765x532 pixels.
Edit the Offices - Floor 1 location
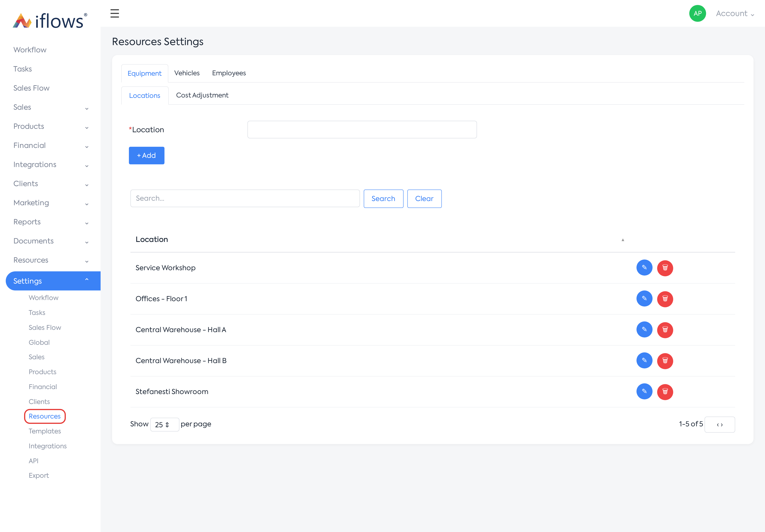(x=644, y=299)
